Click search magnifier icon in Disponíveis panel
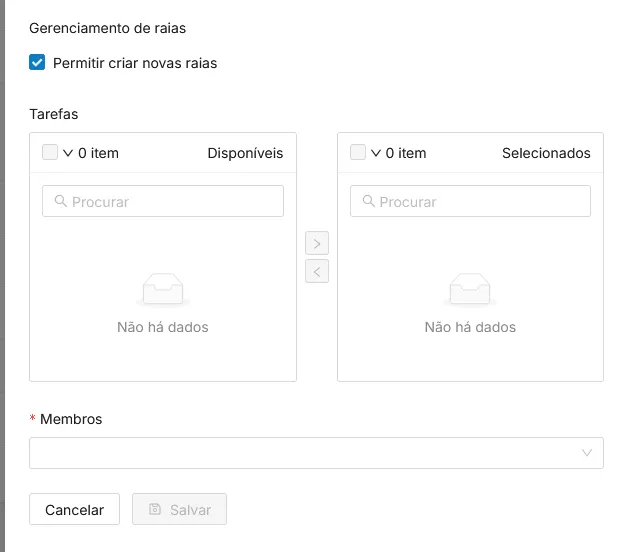This screenshot has height=552, width=617. coord(61,201)
